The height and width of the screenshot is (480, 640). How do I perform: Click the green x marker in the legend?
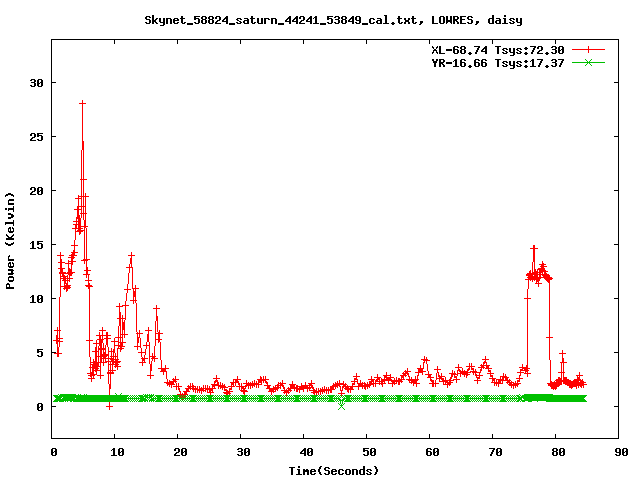588,63
